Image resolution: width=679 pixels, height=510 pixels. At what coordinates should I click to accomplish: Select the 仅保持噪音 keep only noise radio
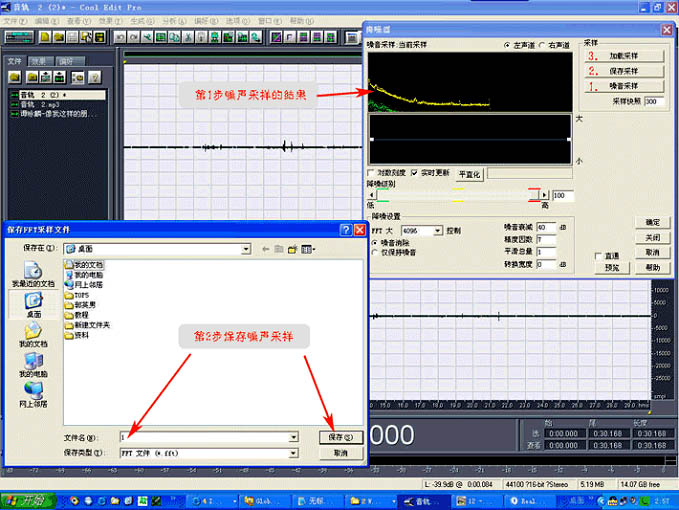coord(375,252)
